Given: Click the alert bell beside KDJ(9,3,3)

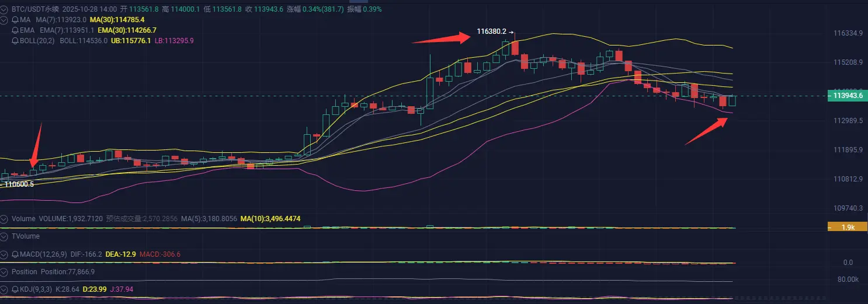Looking at the screenshot, I should (15, 289).
